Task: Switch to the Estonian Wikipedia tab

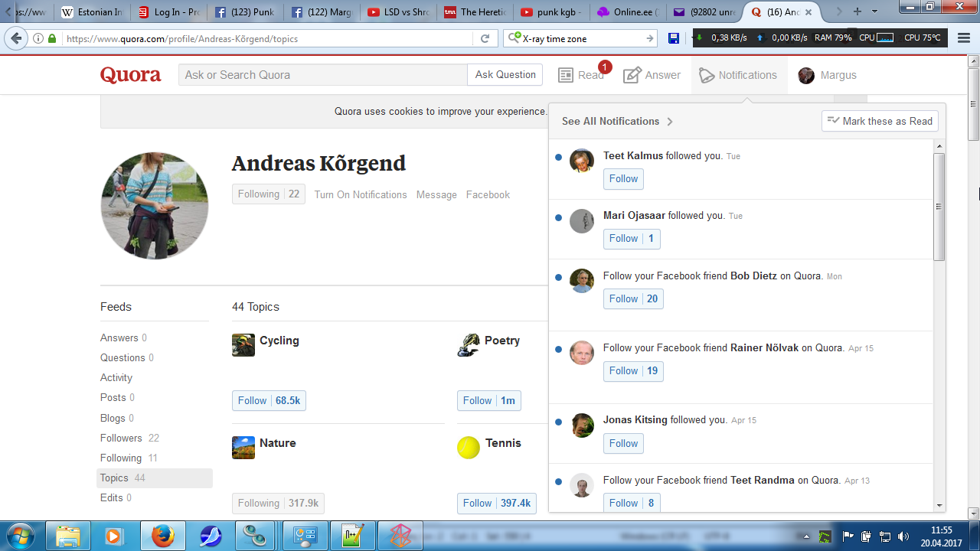Action: coord(92,12)
